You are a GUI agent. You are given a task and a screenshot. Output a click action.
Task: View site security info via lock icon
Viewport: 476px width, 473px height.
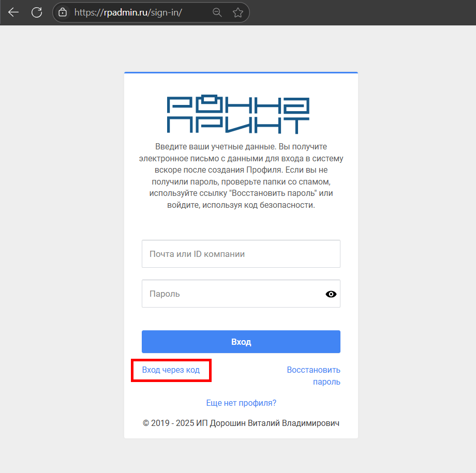(63, 12)
